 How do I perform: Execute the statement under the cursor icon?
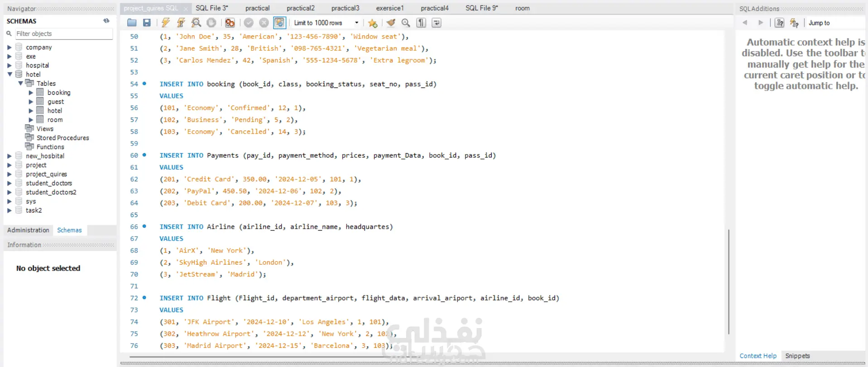(x=181, y=23)
